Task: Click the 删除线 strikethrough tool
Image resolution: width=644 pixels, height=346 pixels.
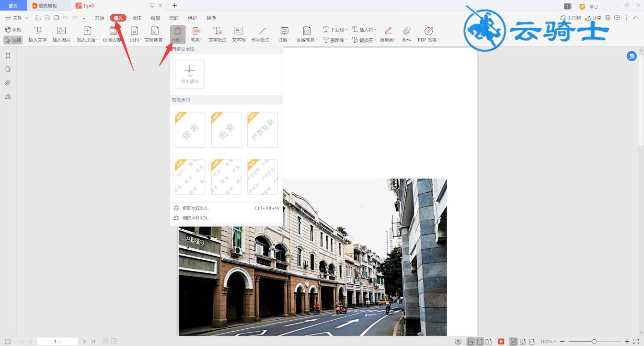Action: coord(334,40)
